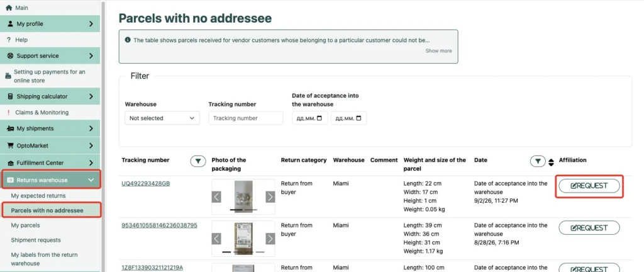Open the Help menu item
This screenshot has width=644, height=272.
pos(21,40)
